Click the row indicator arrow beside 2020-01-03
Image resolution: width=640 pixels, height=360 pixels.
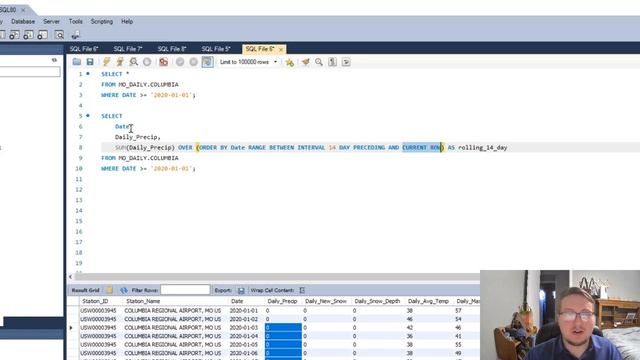pos(71,328)
